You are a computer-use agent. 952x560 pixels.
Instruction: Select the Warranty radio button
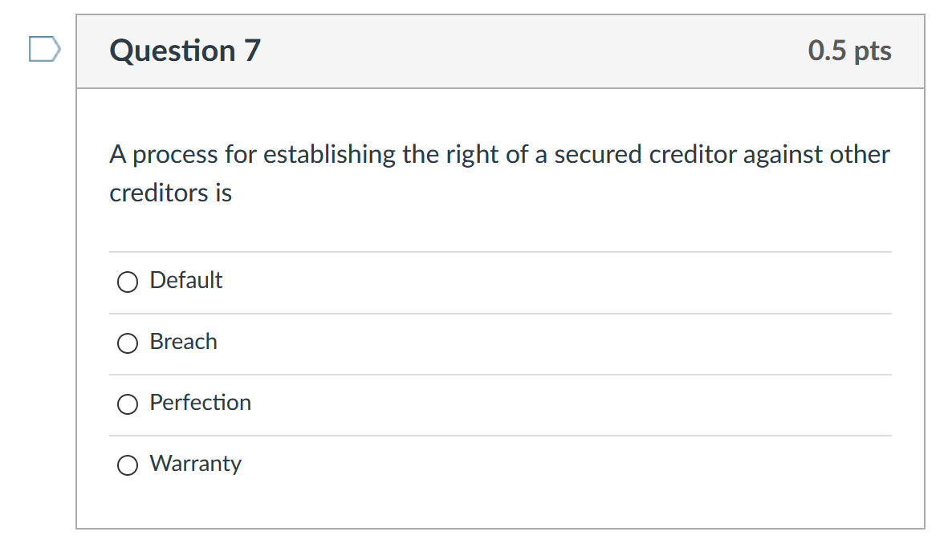click(x=128, y=465)
